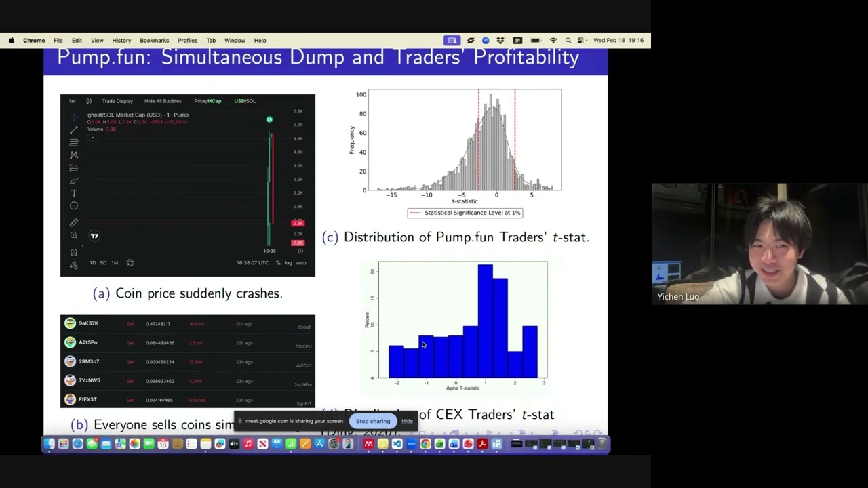
Task: Click the 2.3K red price label on axis
Action: (x=298, y=224)
